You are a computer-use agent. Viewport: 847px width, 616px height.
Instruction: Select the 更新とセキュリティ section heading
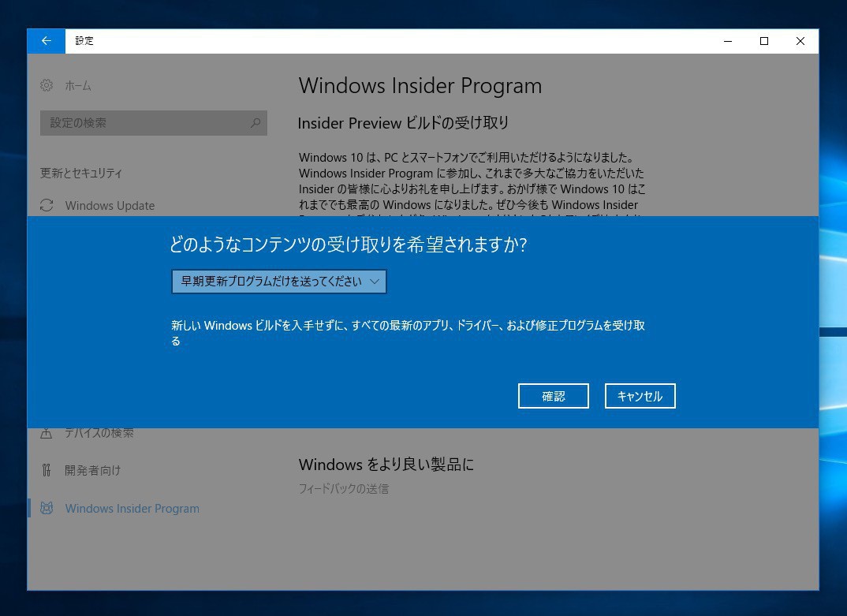coord(81,173)
